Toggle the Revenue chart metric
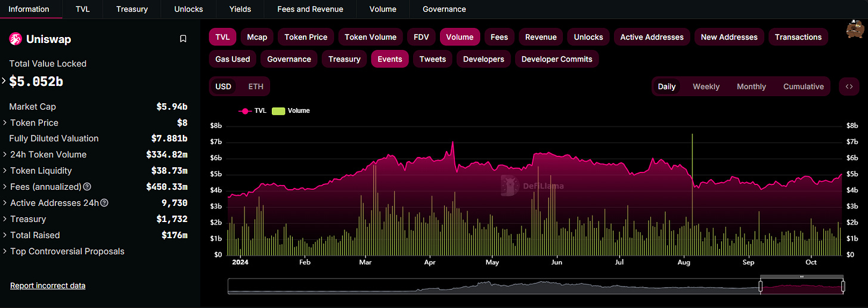Viewport: 868px width, 308px height. (541, 37)
